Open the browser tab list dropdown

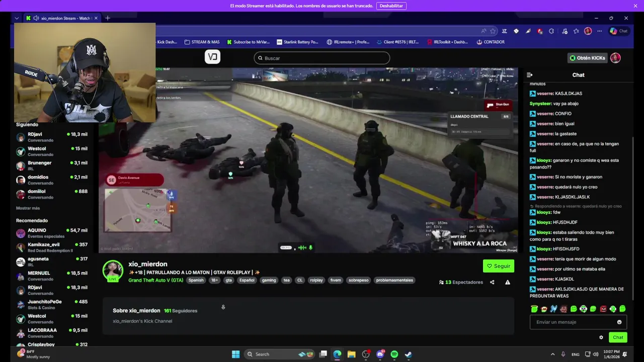point(17,18)
